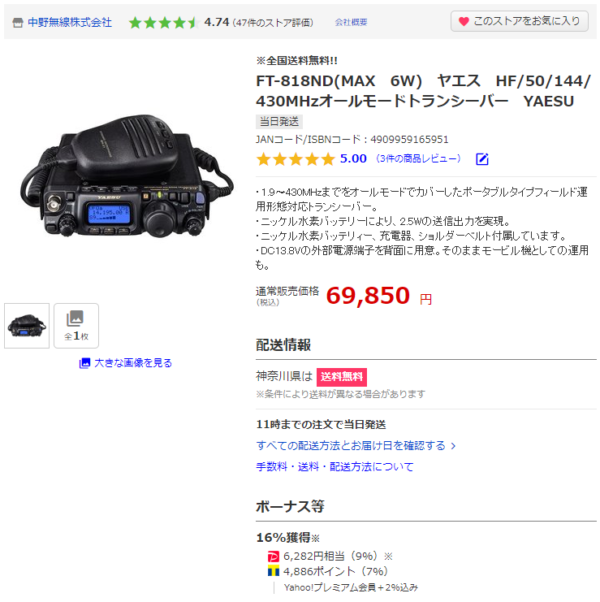Click the T-point icon beside 4,886ポイント
The image size is (600, 602).
click(x=273, y=572)
